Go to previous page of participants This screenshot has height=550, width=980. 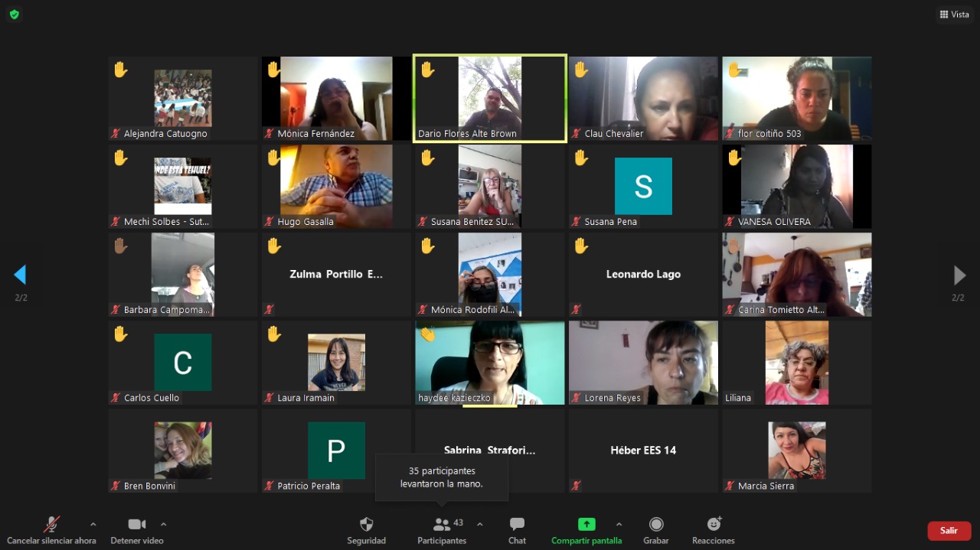[21, 275]
